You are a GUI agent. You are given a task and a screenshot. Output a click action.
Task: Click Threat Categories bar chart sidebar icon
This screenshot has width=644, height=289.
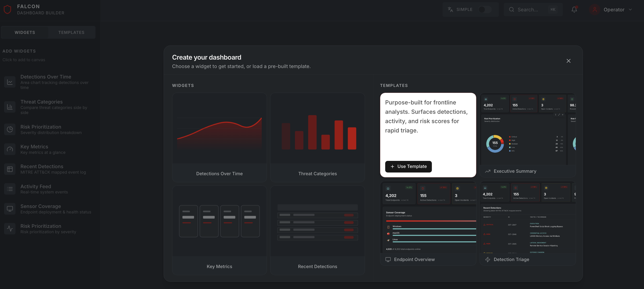10,107
